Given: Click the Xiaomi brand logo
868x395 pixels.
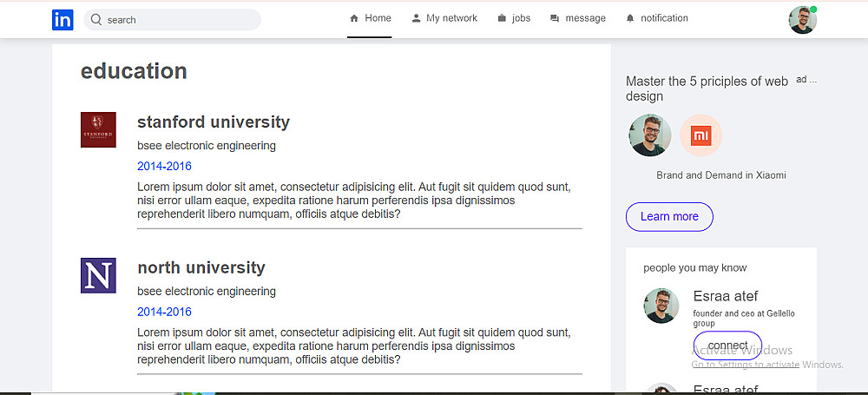Looking at the screenshot, I should tap(701, 135).
